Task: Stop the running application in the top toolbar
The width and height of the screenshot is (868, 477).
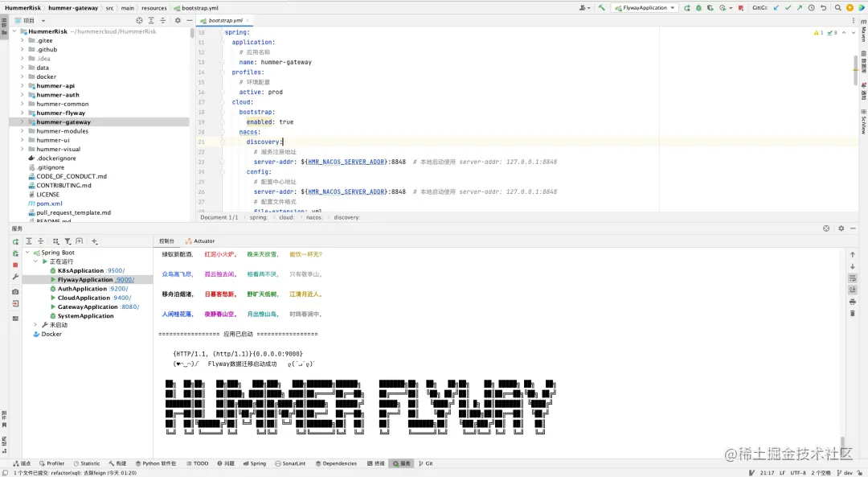Action: pyautogui.click(x=741, y=8)
